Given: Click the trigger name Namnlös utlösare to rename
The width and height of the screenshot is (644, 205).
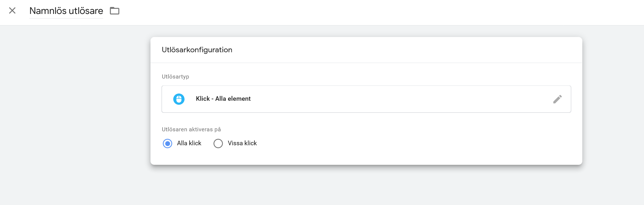Looking at the screenshot, I should 66,11.
